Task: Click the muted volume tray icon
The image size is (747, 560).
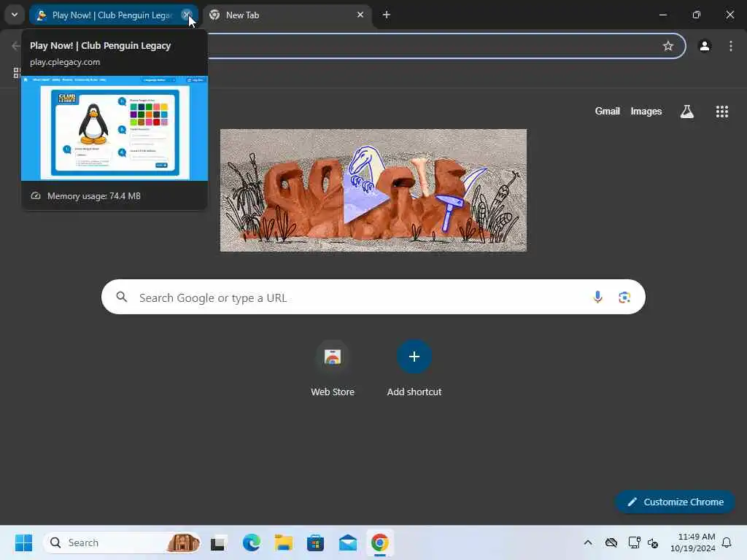Action: tap(653, 542)
